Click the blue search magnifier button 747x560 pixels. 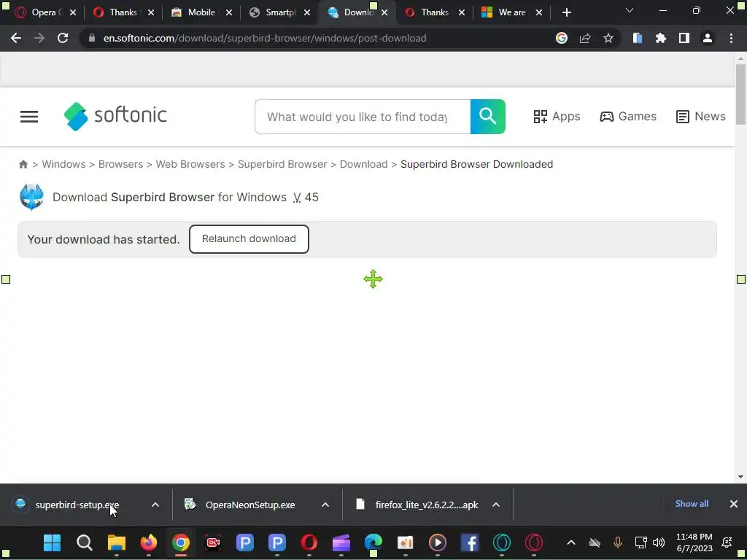(488, 117)
